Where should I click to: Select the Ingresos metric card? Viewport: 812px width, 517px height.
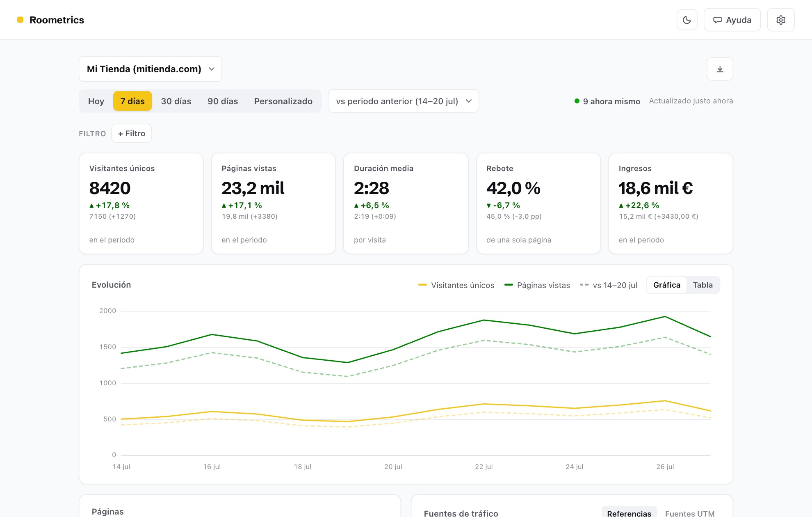(671, 204)
